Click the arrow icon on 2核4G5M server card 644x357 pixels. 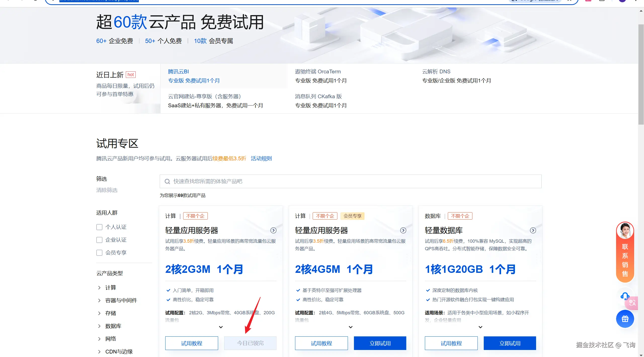click(x=403, y=230)
